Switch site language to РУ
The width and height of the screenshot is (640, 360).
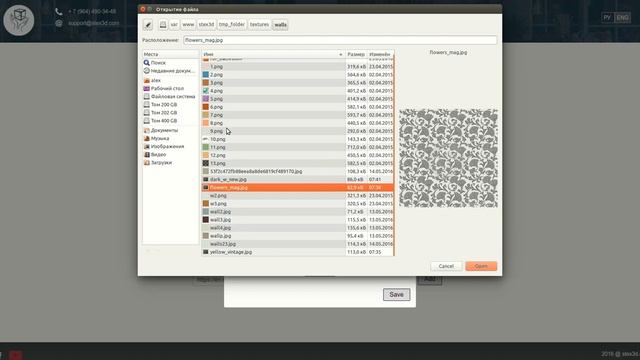[607, 18]
